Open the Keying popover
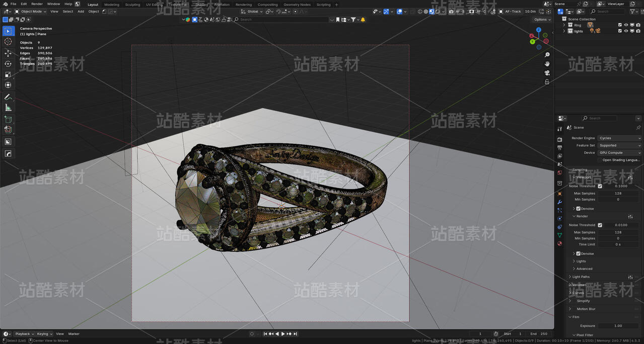This screenshot has height=344, width=644. pos(44,334)
